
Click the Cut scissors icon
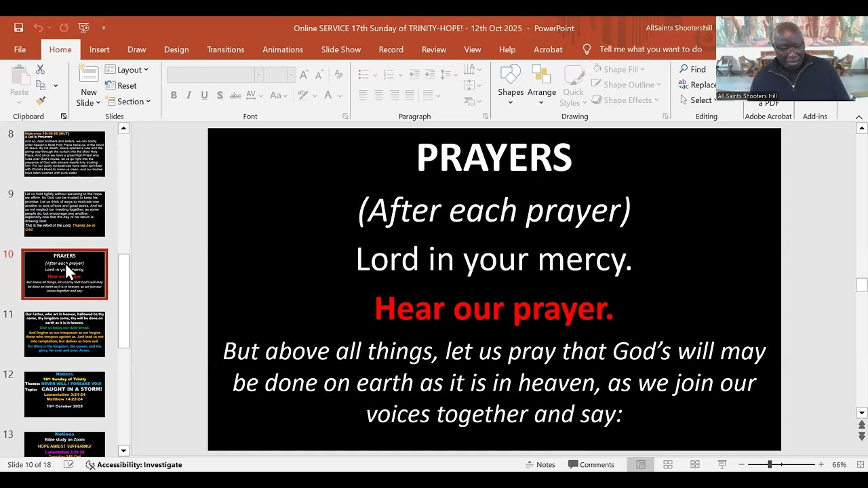(x=40, y=70)
